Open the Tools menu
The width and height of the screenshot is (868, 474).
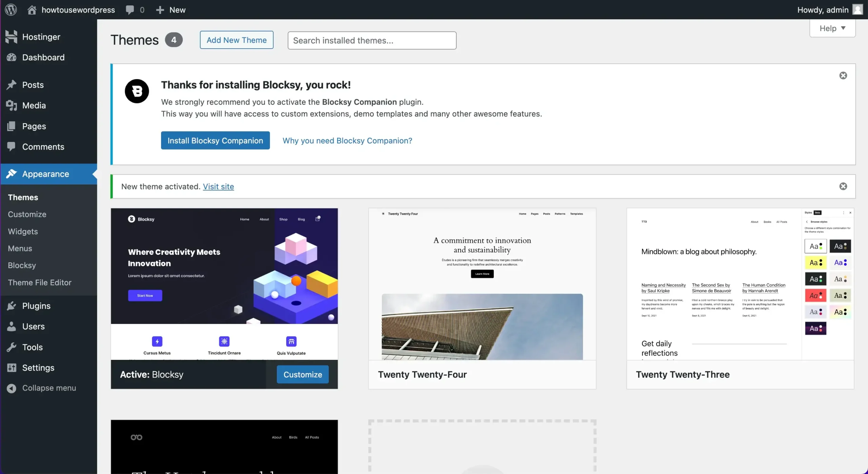[x=49, y=347]
